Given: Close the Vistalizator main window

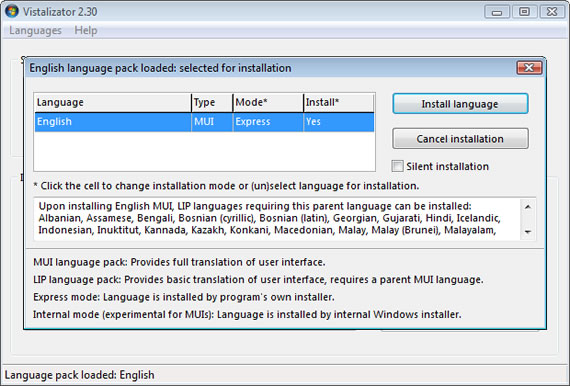Looking at the screenshot, I should [x=552, y=12].
